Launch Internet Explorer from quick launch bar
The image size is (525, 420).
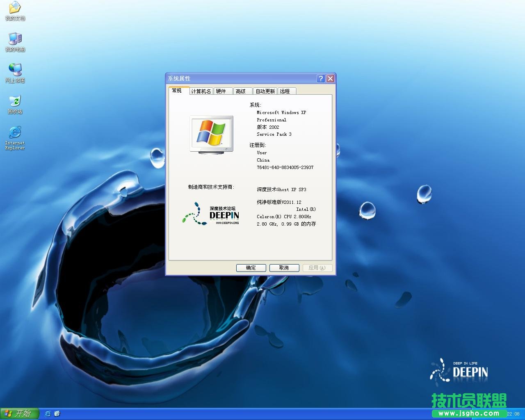point(48,413)
